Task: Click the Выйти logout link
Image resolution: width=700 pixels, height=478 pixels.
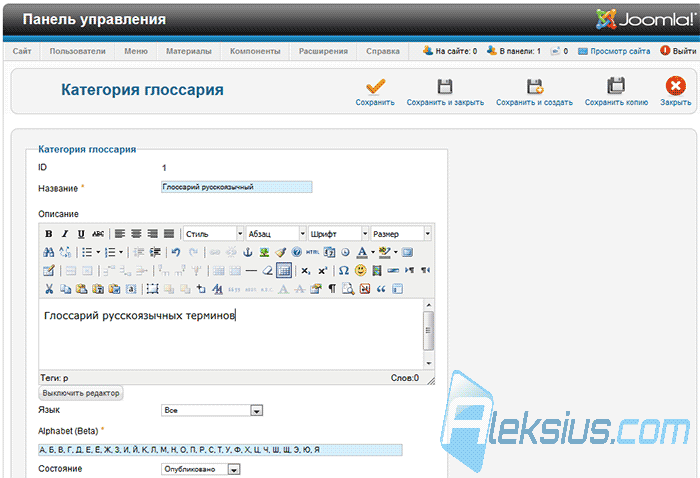Action: point(679,51)
